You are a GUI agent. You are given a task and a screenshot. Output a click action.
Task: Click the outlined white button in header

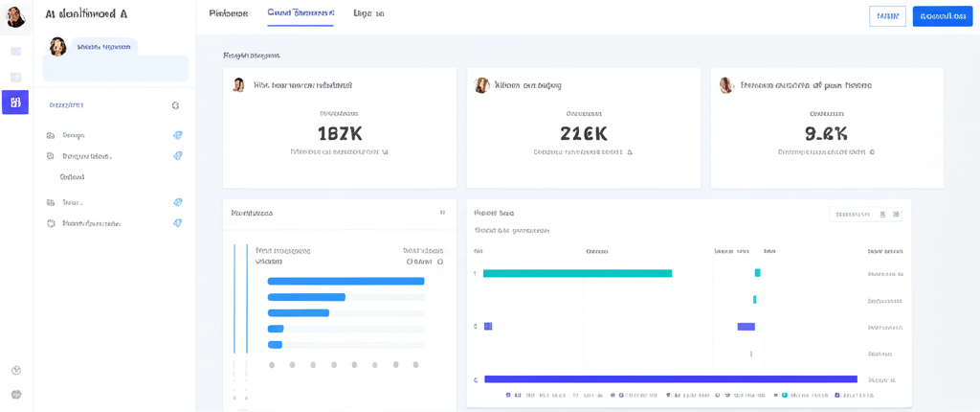(x=887, y=16)
